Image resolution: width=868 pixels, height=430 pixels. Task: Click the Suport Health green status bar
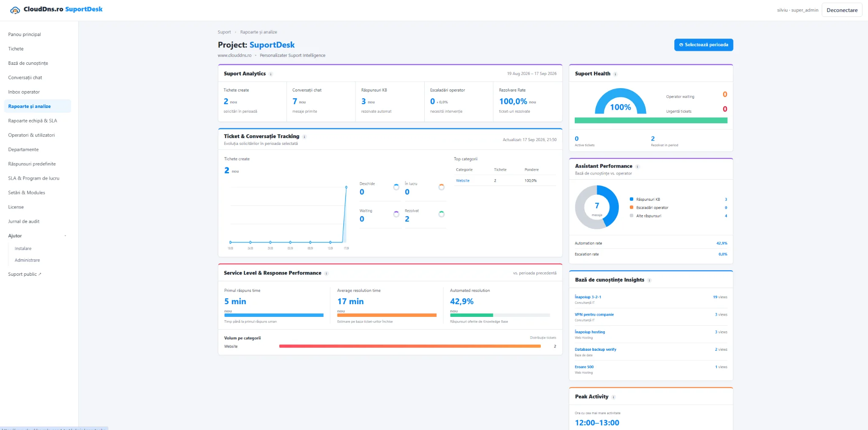[x=651, y=121]
